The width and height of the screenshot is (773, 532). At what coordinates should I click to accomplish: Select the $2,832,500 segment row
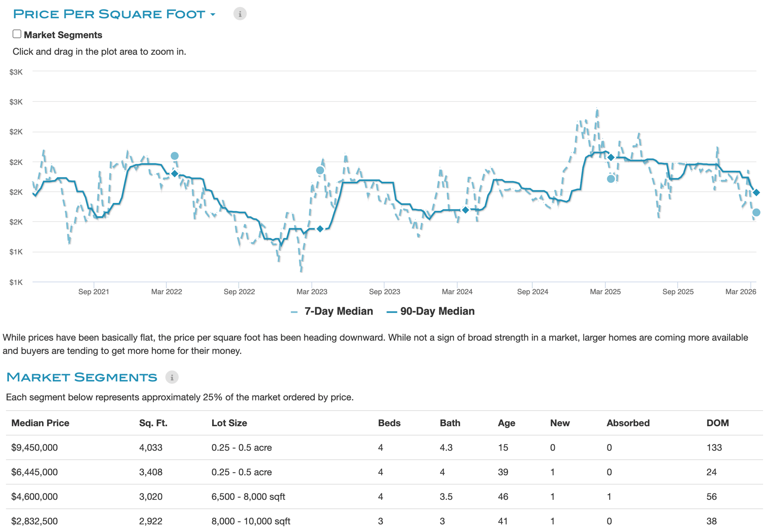pos(35,521)
